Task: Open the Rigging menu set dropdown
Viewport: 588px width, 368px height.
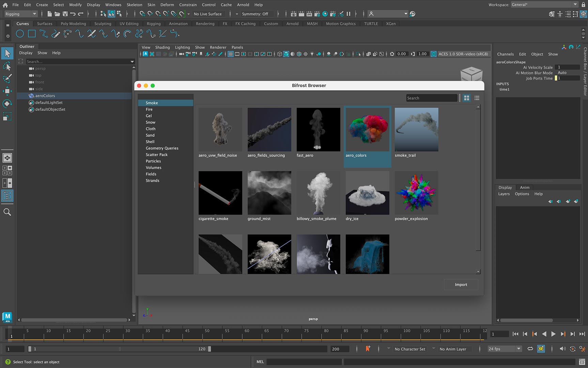Action: 20,14
